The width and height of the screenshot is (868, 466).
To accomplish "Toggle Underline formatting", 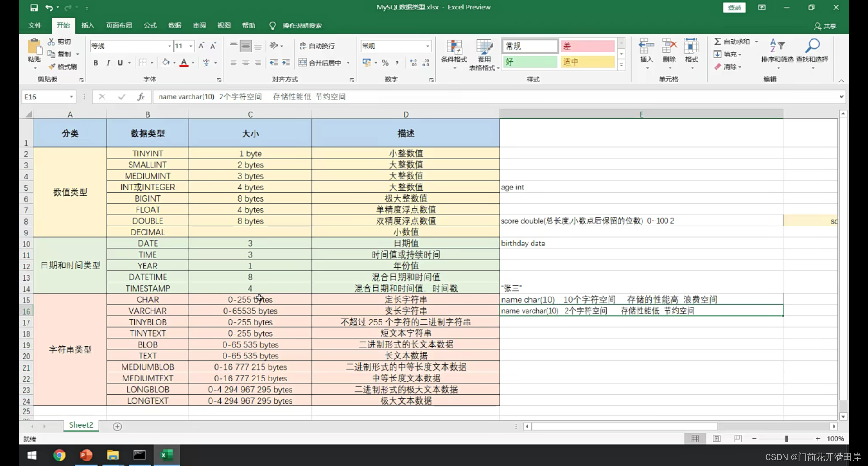I will coord(120,63).
